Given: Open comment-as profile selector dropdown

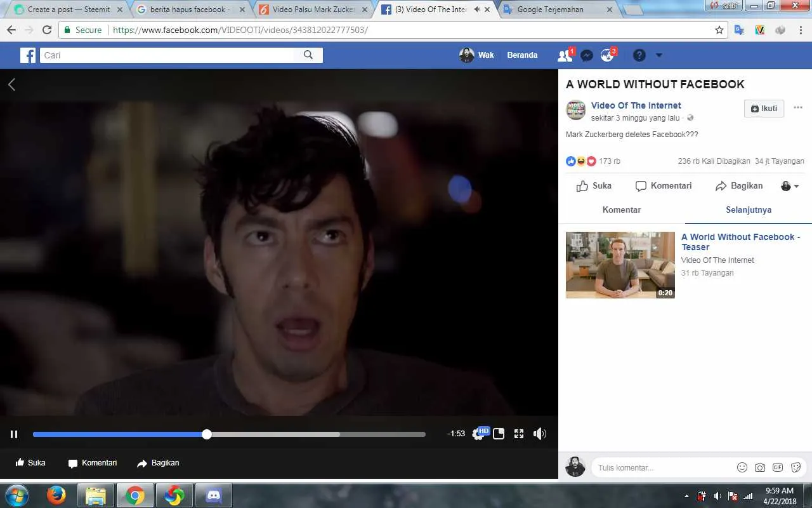Looking at the screenshot, I should (790, 186).
